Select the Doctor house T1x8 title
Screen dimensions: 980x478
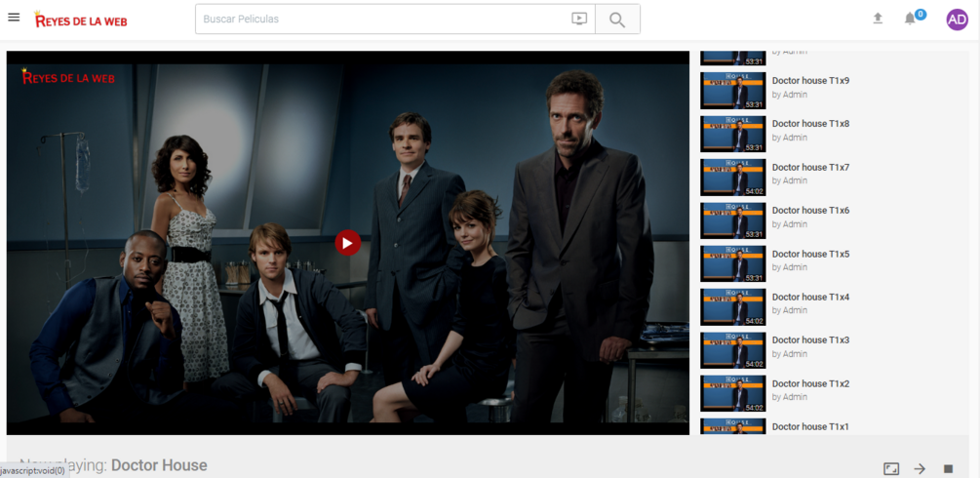810,124
